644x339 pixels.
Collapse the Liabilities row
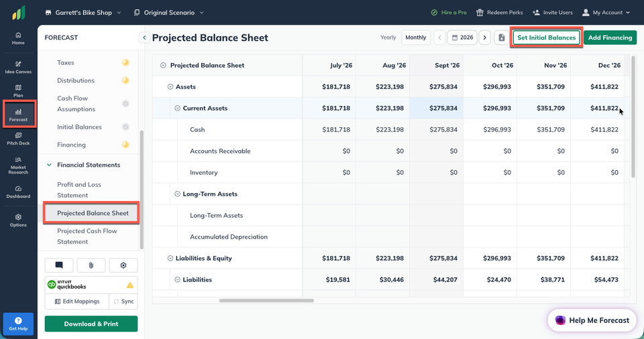[177, 279]
